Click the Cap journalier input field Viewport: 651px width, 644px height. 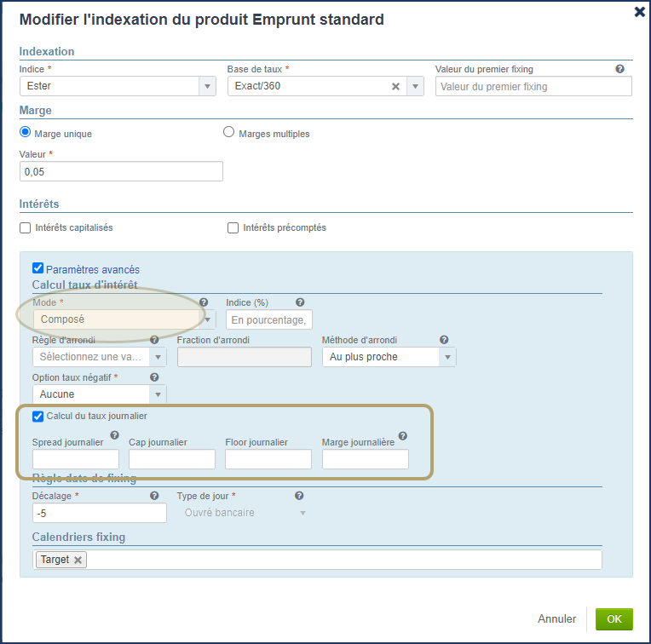(171, 459)
